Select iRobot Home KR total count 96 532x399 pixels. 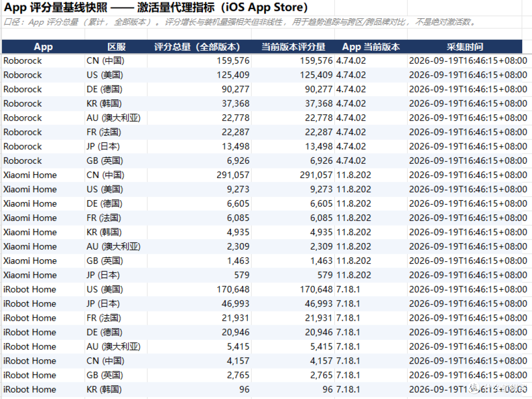click(x=244, y=389)
